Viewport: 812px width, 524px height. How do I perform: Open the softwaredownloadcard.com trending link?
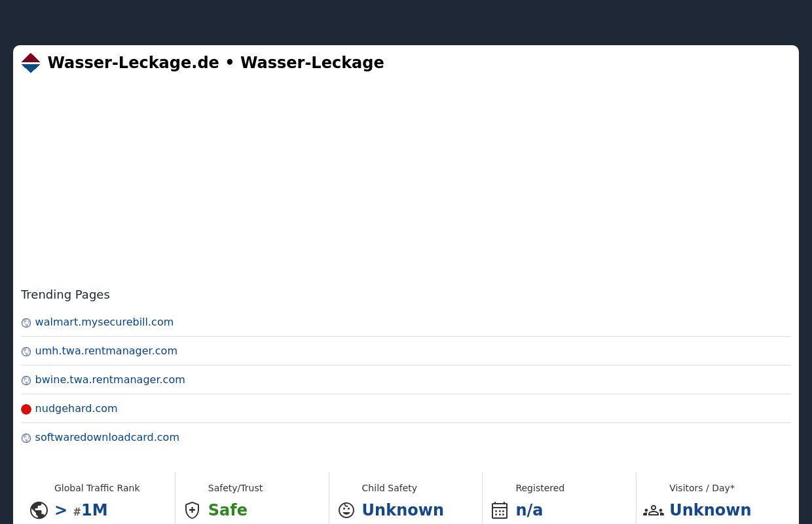[x=107, y=437]
